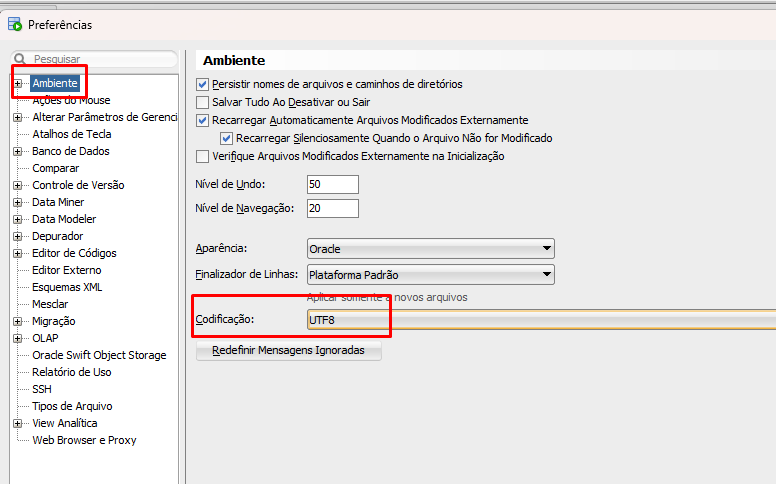This screenshot has width=776, height=484.
Task: Toggle Persistir nomes de arquivos checkbox
Action: point(203,84)
